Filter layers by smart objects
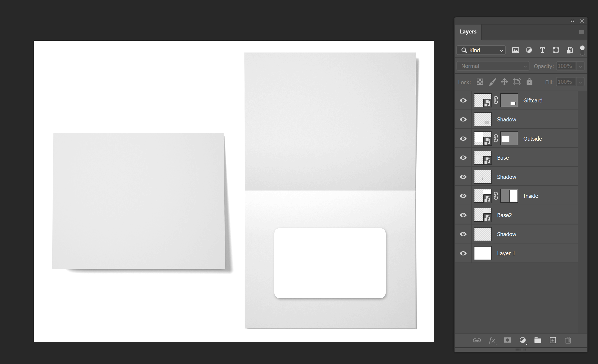 click(570, 50)
